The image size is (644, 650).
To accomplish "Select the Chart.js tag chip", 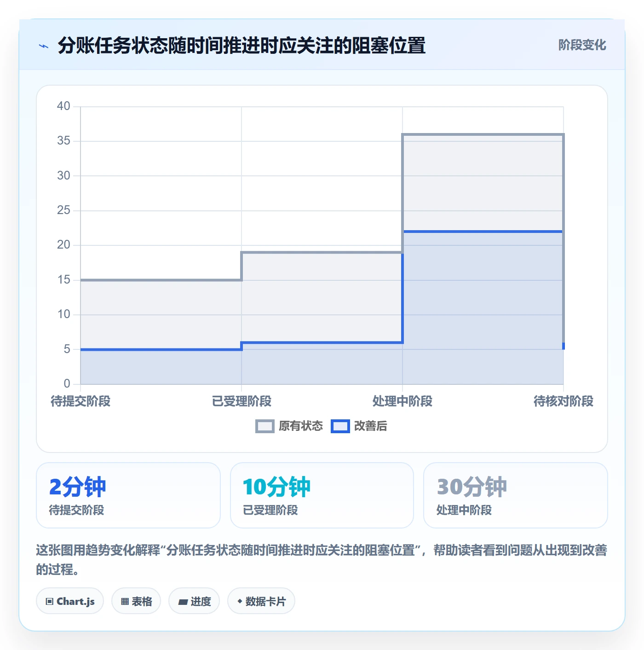I will [x=70, y=601].
